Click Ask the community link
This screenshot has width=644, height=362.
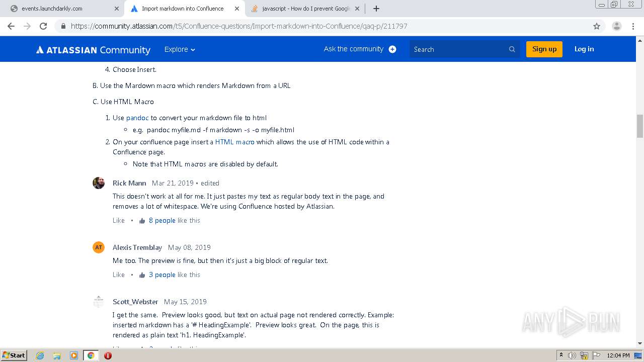[354, 49]
